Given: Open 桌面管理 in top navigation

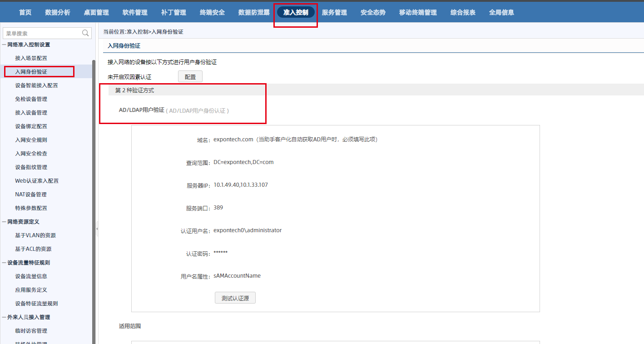Looking at the screenshot, I should [x=96, y=12].
